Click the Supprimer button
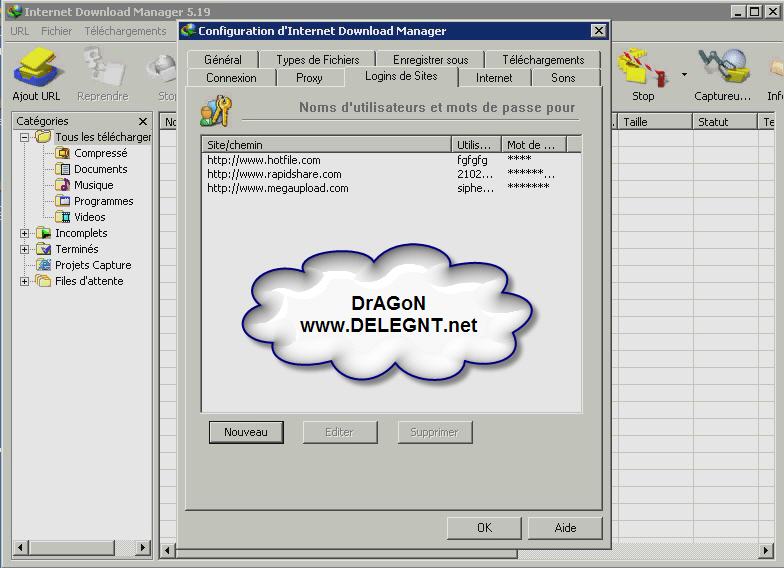Viewport: 784px width, 568px height. (434, 432)
